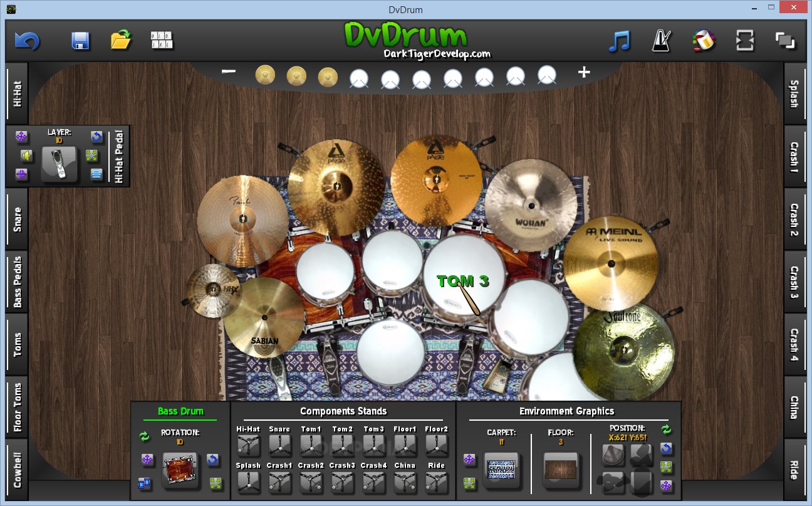The width and height of the screenshot is (812, 506).
Task: Click the overlapping windows icon in top toolbar
Action: pos(785,41)
